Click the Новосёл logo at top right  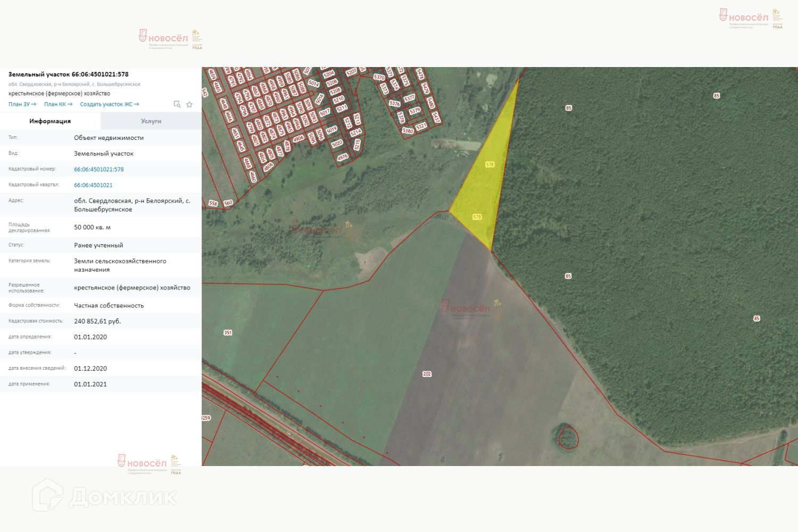751,19
